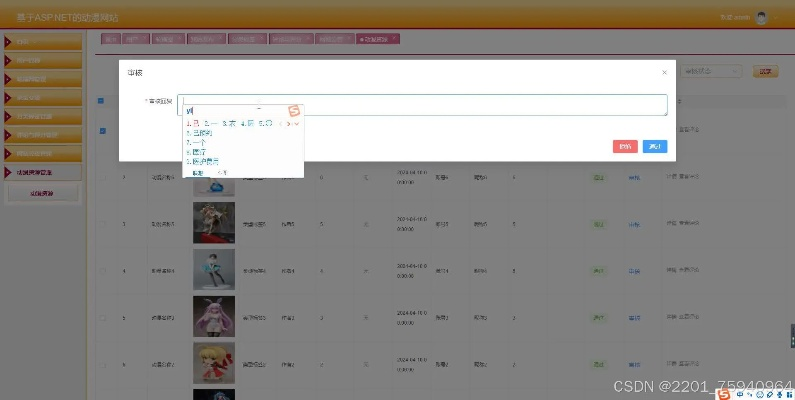Open the review status filter dropdown
This screenshot has width=795, height=400.
pos(711,72)
